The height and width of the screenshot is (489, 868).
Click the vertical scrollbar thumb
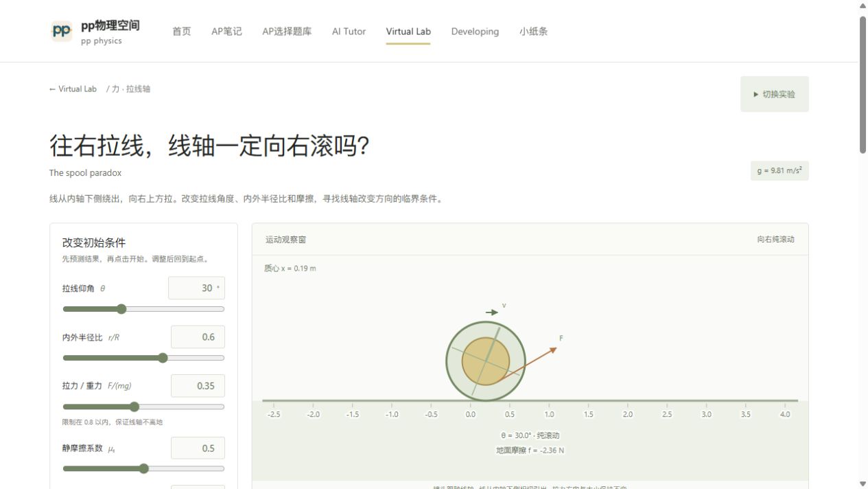pos(863,84)
